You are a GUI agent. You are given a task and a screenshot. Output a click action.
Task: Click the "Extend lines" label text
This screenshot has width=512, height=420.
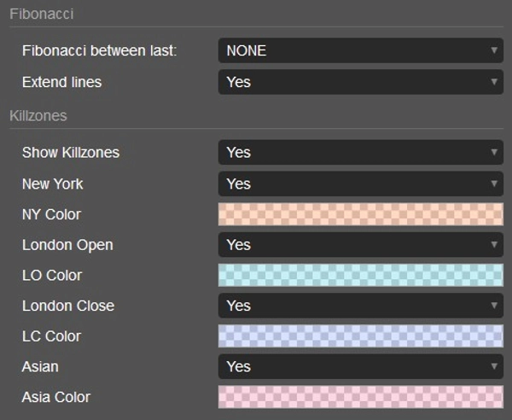[x=61, y=82]
